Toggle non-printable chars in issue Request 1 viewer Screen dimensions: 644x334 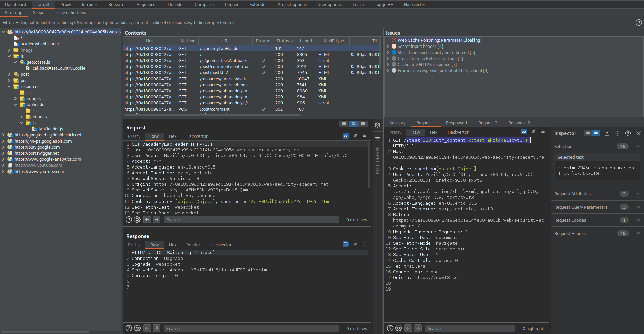coord(533,131)
